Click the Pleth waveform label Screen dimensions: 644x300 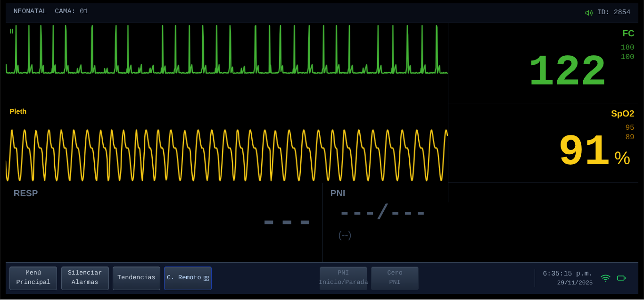tap(18, 111)
